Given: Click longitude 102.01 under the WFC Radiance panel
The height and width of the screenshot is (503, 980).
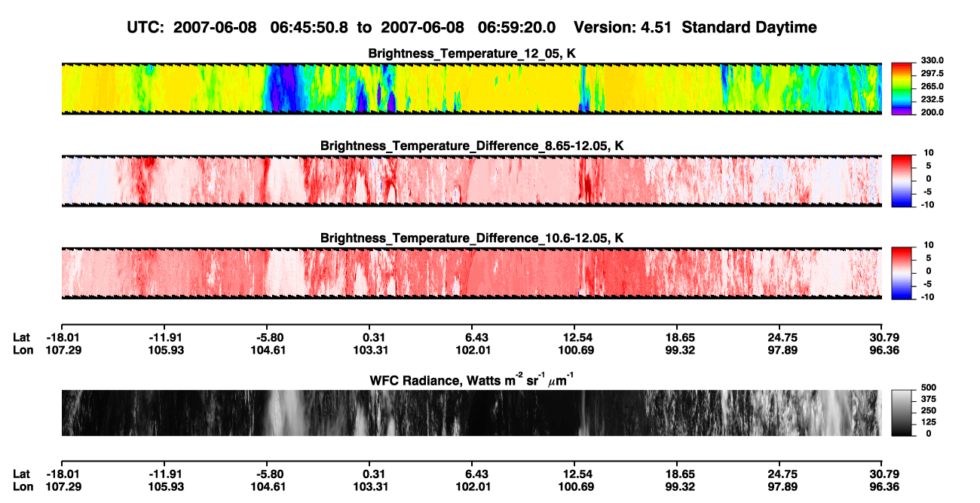Looking at the screenshot, I should [472, 487].
